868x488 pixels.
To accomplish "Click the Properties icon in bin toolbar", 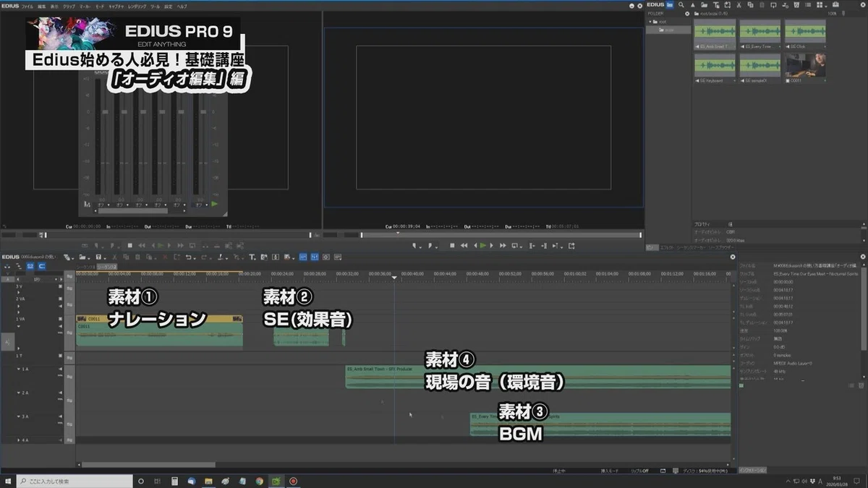I will click(x=808, y=4).
